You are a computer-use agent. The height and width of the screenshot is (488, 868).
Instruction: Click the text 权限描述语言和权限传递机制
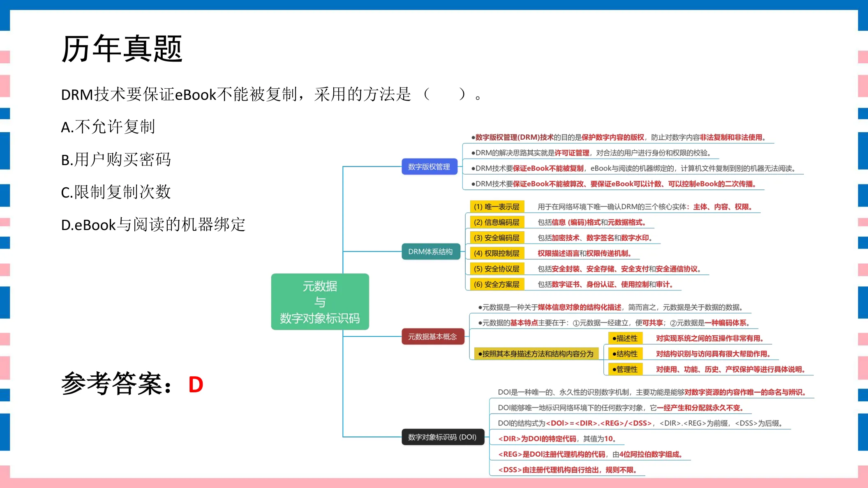click(584, 253)
